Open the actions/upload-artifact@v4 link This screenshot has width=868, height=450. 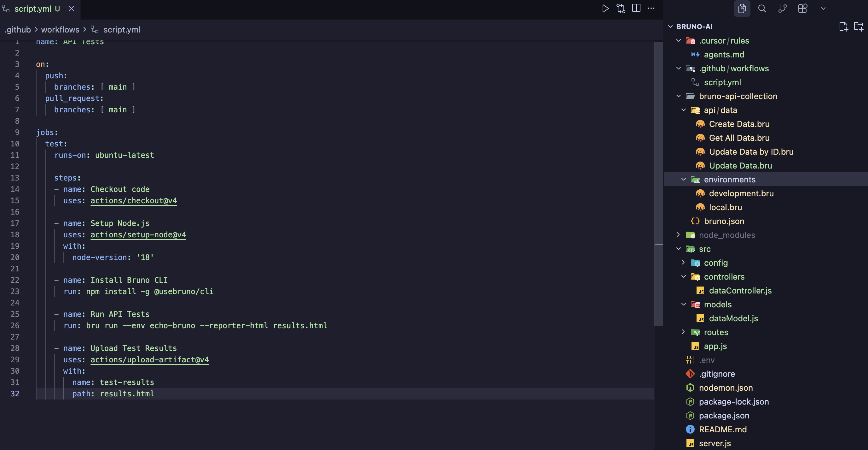click(x=149, y=360)
